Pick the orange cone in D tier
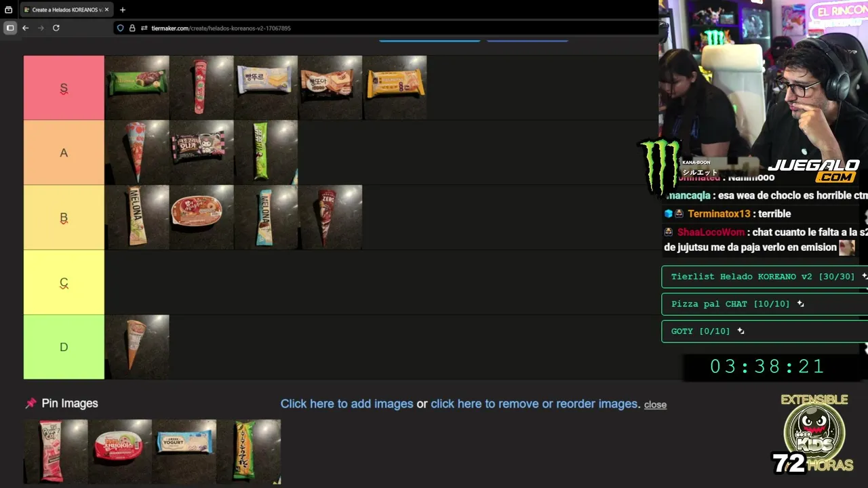This screenshot has width=868, height=488. point(137,347)
